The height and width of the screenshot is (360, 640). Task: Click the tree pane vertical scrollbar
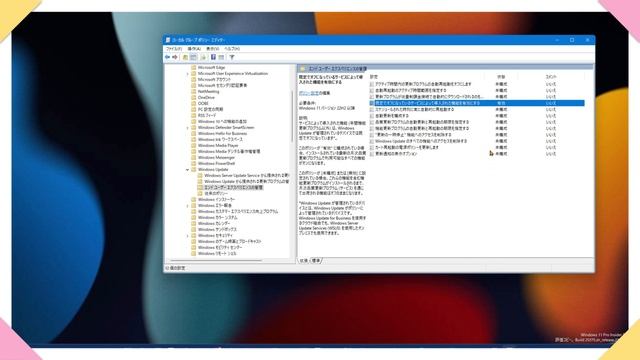click(x=293, y=117)
